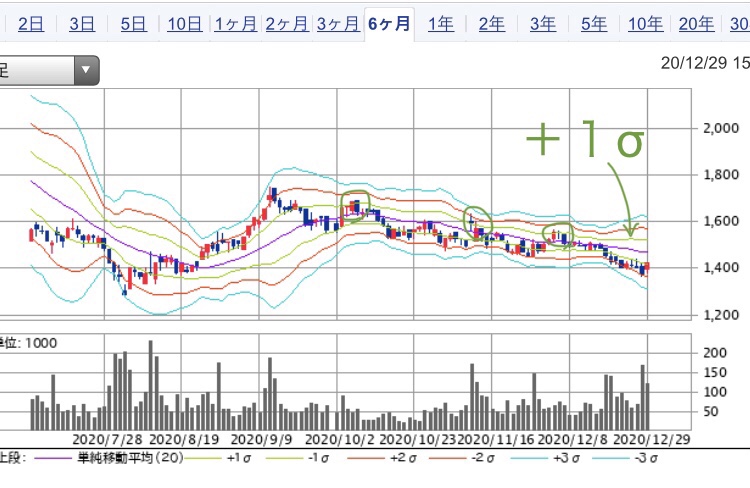
Task: Open the candlestick type dropdown arrow
Action: point(86,70)
